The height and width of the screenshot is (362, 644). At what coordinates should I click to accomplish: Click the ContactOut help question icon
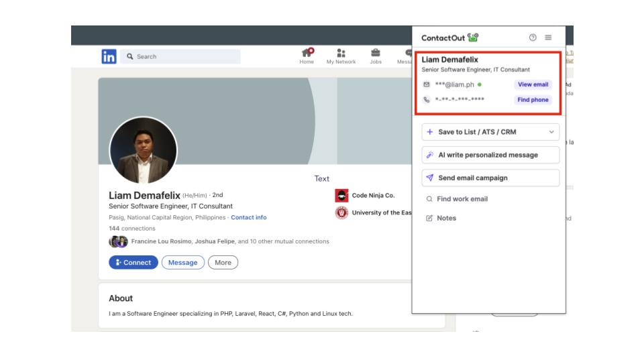533,38
